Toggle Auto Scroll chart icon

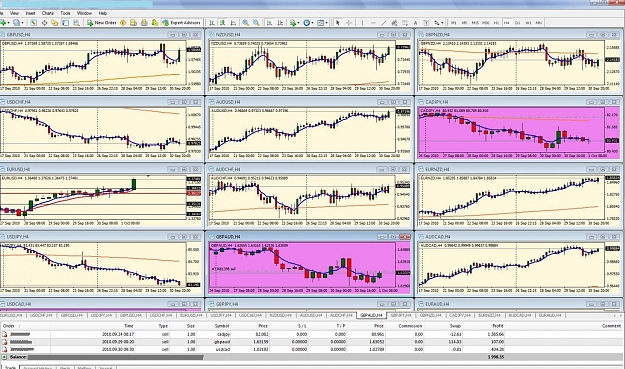click(269, 23)
